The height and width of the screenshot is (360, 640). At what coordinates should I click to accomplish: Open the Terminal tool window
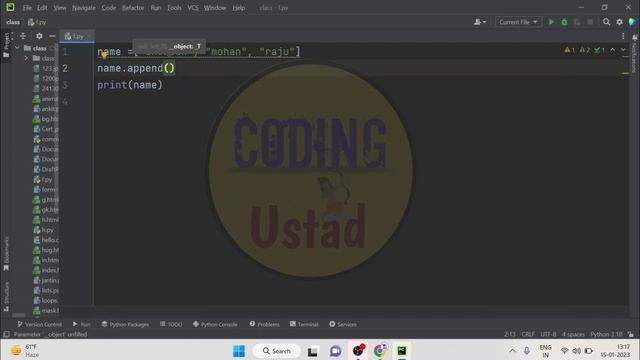click(304, 324)
